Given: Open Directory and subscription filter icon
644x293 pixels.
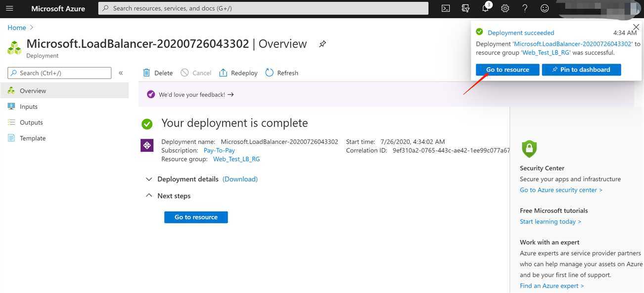Looking at the screenshot, I should 465,8.
